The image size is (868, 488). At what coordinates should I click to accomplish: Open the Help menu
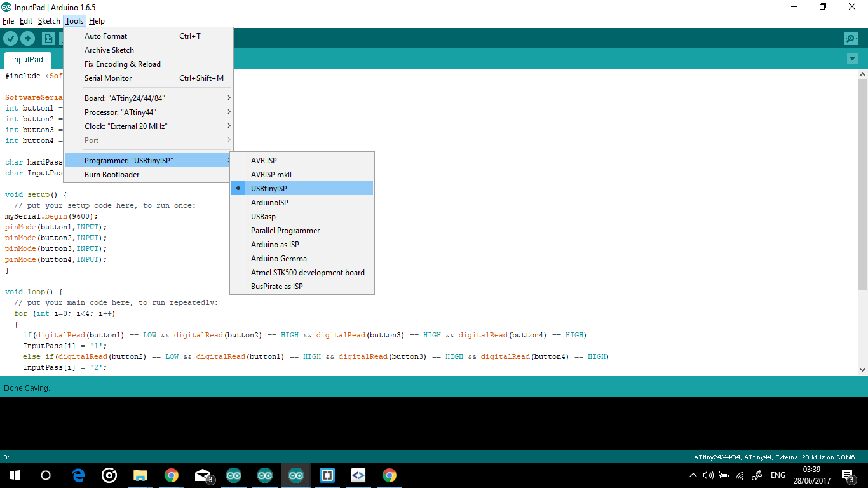pos(97,21)
